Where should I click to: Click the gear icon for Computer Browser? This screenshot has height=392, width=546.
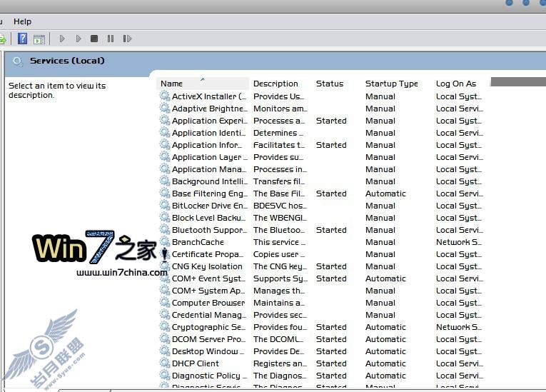tap(165, 302)
